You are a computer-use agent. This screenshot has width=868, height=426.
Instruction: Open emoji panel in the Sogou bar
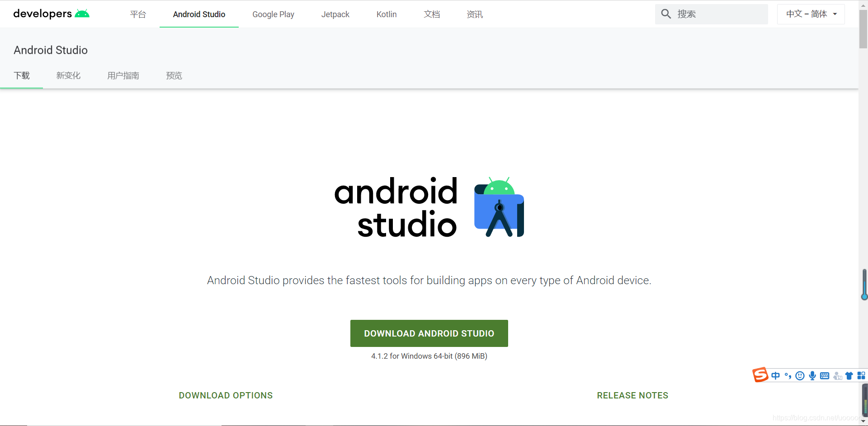[800, 375]
